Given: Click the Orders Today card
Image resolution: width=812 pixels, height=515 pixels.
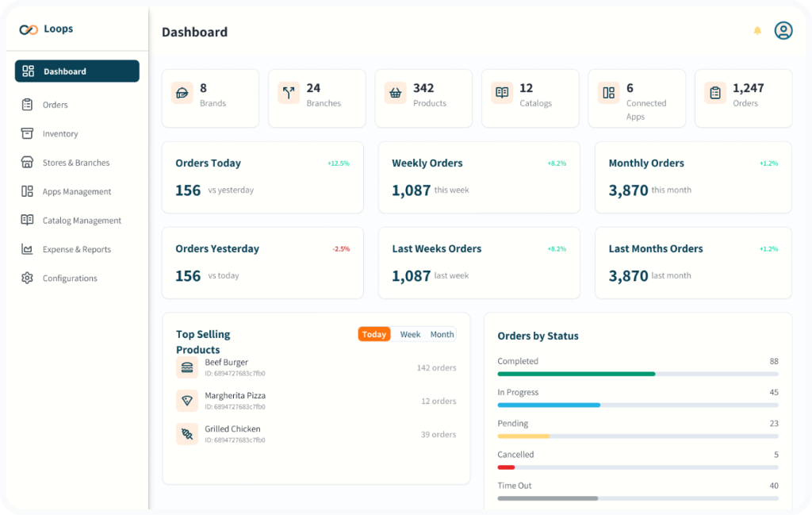Looking at the screenshot, I should click(x=262, y=177).
